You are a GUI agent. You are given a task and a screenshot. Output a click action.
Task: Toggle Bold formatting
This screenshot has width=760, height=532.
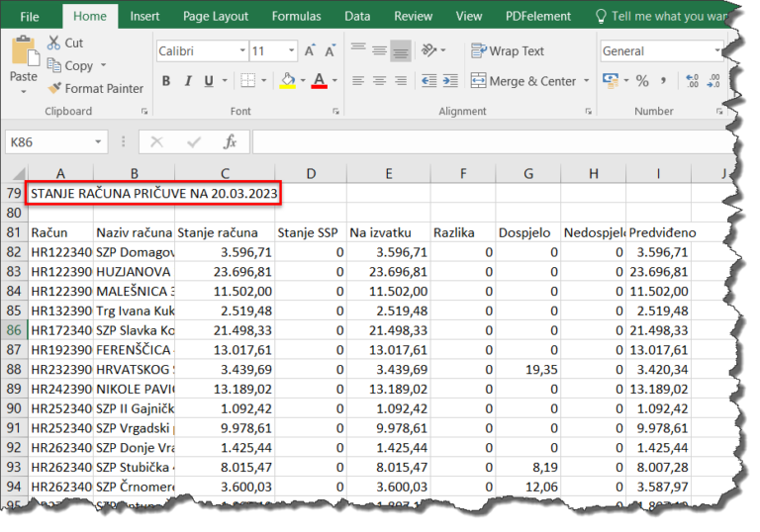click(x=166, y=81)
